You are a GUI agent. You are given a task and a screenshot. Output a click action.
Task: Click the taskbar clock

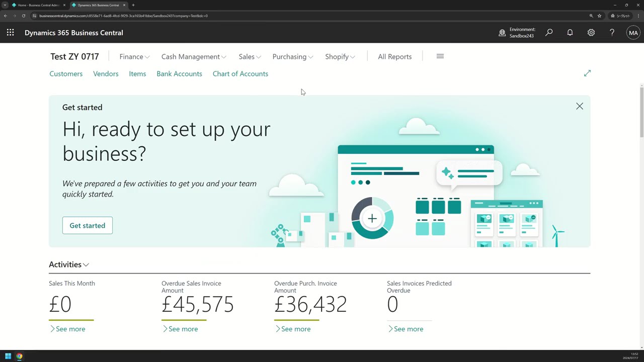[631, 356]
